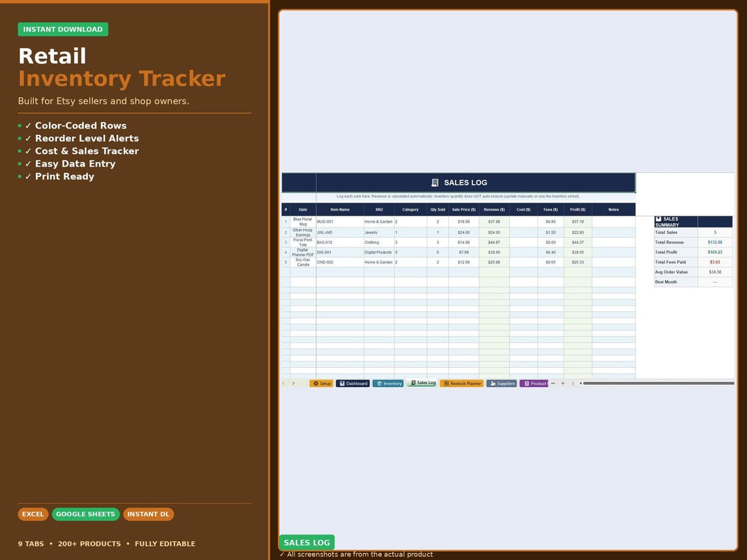Open the Inventory sheet tab

(388, 383)
